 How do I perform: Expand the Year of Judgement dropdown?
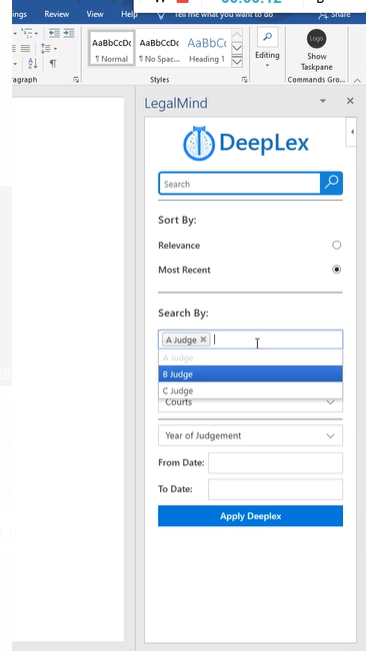(x=250, y=436)
